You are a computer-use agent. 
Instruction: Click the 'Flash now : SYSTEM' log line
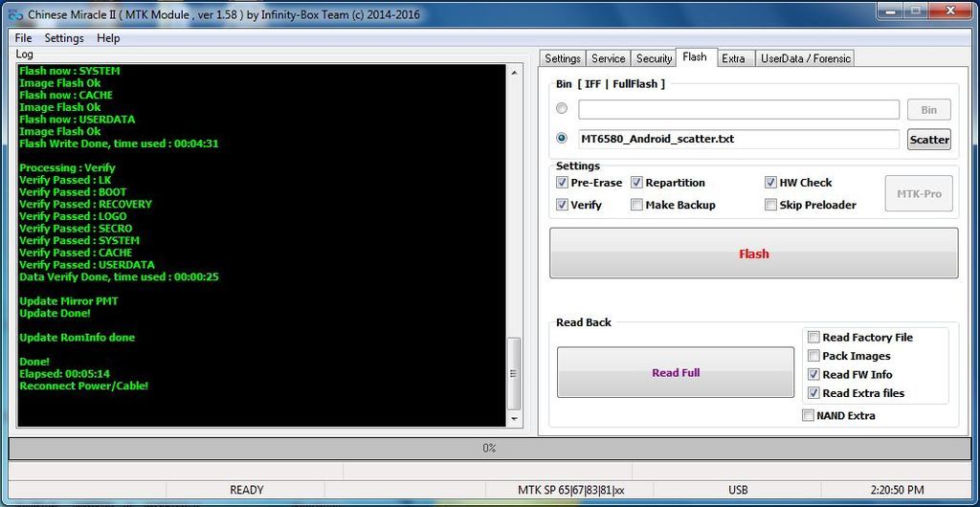pos(69,71)
